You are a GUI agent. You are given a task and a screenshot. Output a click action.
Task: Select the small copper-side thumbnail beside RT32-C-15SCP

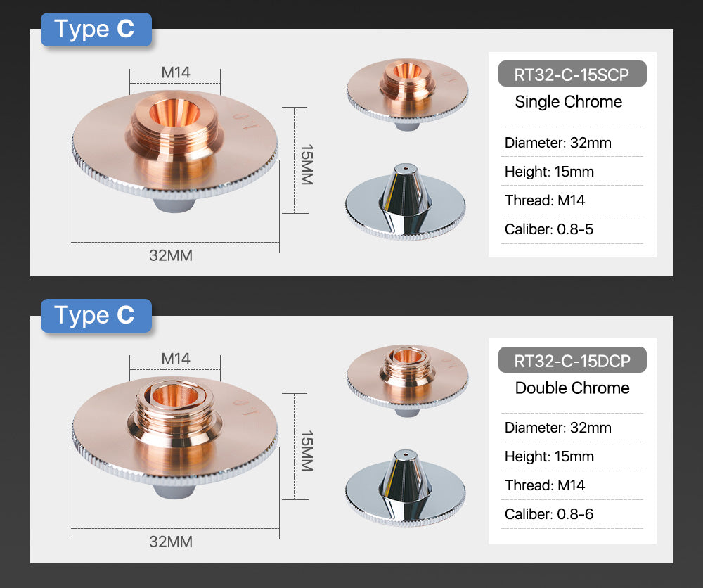406,91
